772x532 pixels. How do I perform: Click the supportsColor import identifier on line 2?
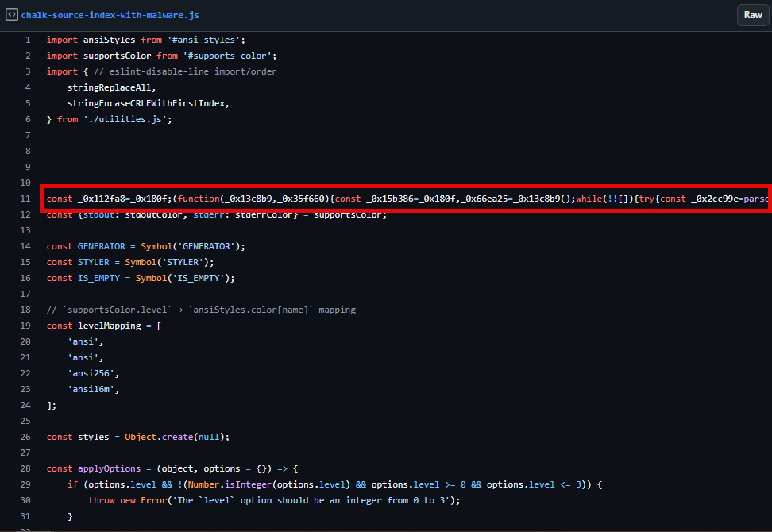click(x=118, y=56)
